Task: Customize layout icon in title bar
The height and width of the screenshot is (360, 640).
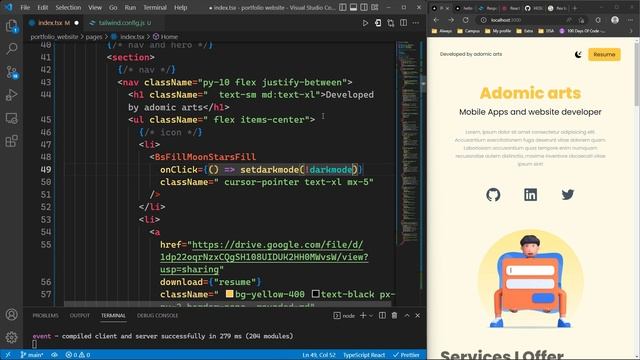Action: [375, 7]
